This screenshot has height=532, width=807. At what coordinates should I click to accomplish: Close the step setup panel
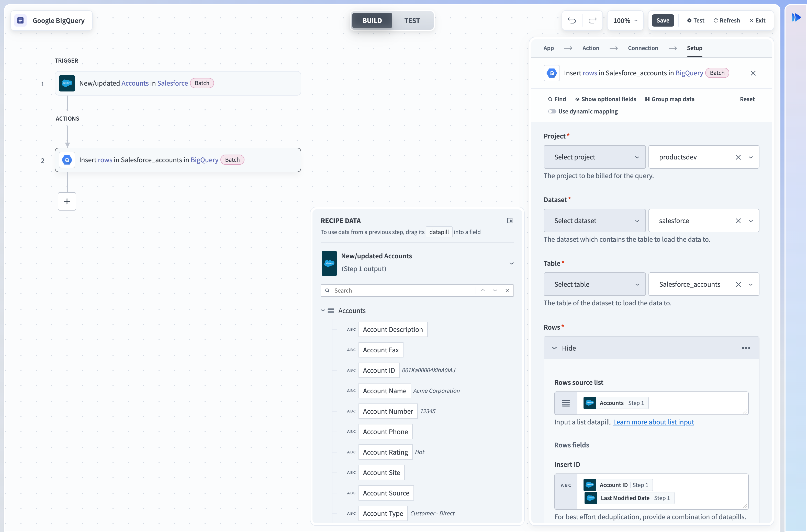[x=753, y=73]
